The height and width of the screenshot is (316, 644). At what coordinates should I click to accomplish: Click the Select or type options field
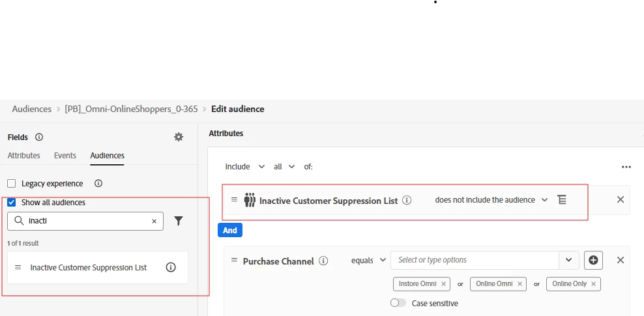475,260
